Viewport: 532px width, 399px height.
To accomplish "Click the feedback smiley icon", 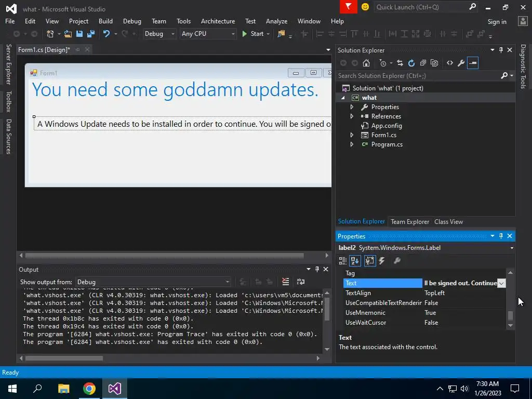I will pyautogui.click(x=365, y=7).
